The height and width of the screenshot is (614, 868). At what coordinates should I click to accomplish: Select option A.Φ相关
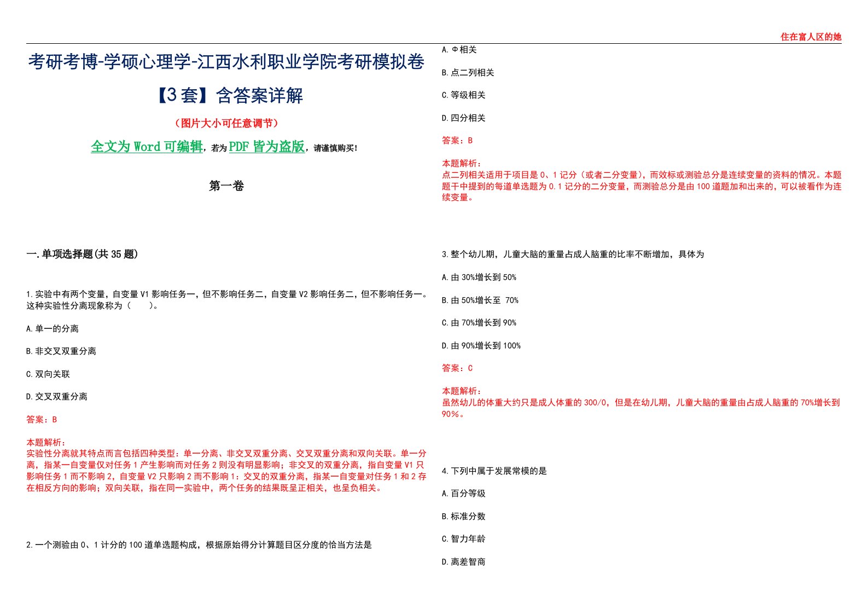pos(459,50)
